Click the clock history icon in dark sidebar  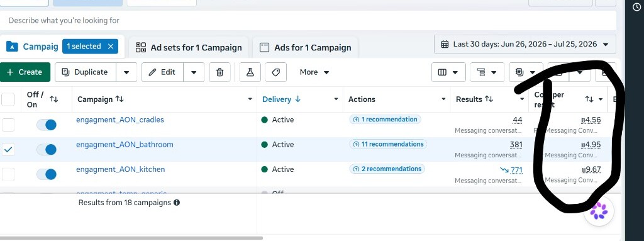coord(636,7)
